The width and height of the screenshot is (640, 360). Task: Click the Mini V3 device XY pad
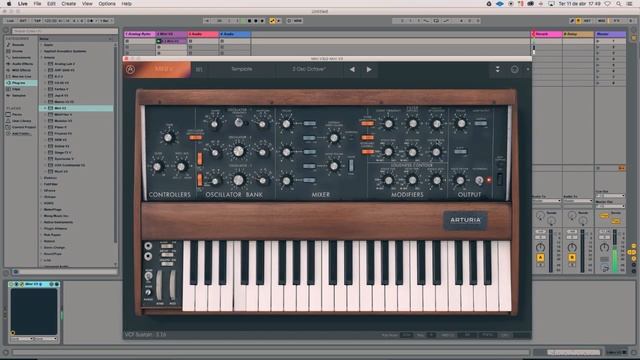[x=34, y=311]
